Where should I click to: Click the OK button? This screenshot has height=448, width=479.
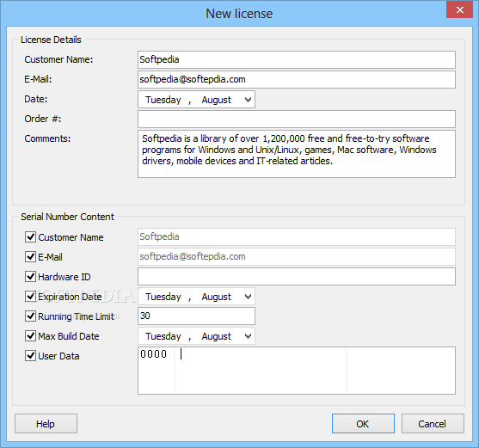363,424
